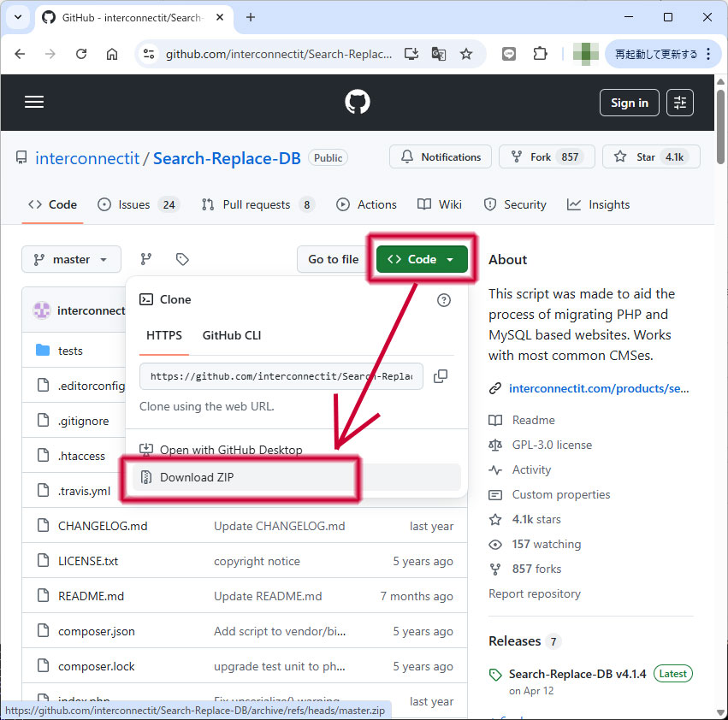The width and height of the screenshot is (728, 720).
Task: Click the Go to file button
Action: click(334, 259)
